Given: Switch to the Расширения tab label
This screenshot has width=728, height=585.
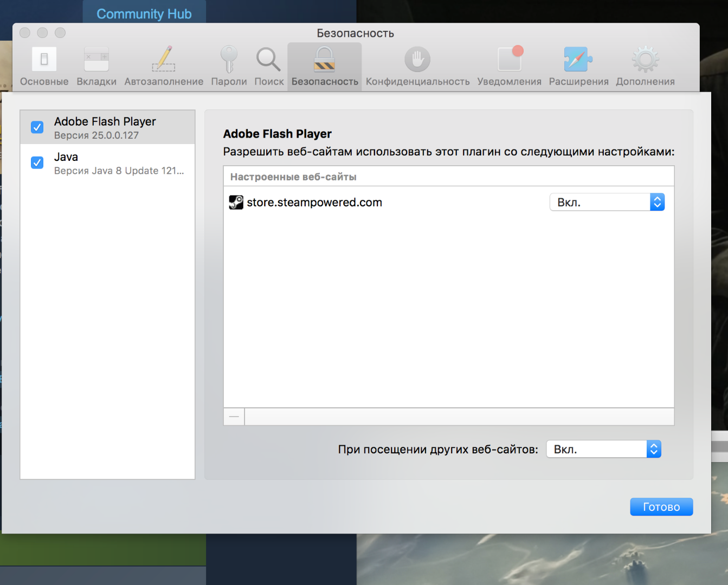Looking at the screenshot, I should [579, 82].
